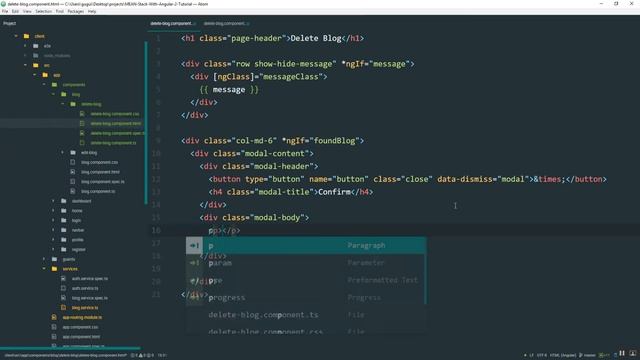Open blog.component.ts in tree

pyautogui.click(x=98, y=191)
